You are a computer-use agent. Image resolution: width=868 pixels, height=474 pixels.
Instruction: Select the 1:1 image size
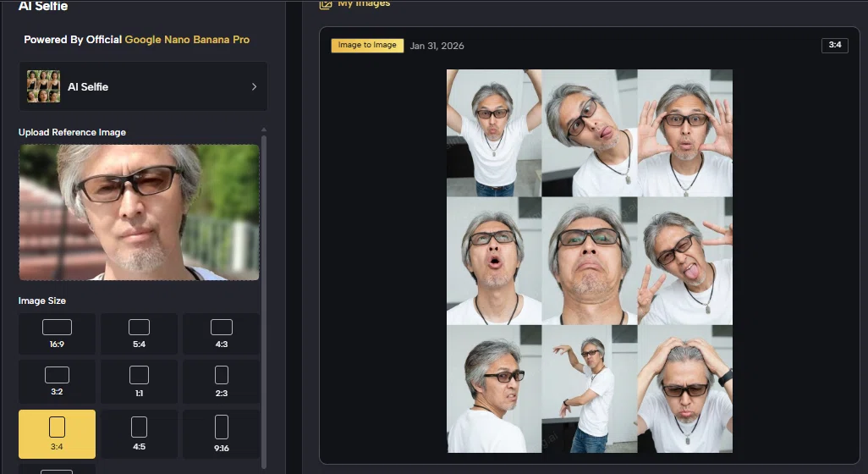click(x=139, y=382)
